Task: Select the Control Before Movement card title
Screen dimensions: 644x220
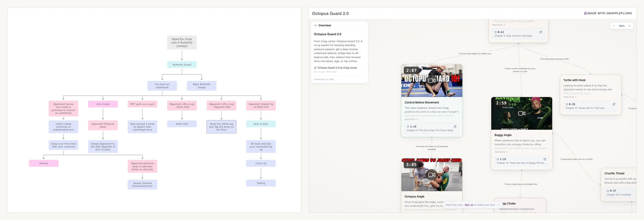Action: [x=421, y=103]
